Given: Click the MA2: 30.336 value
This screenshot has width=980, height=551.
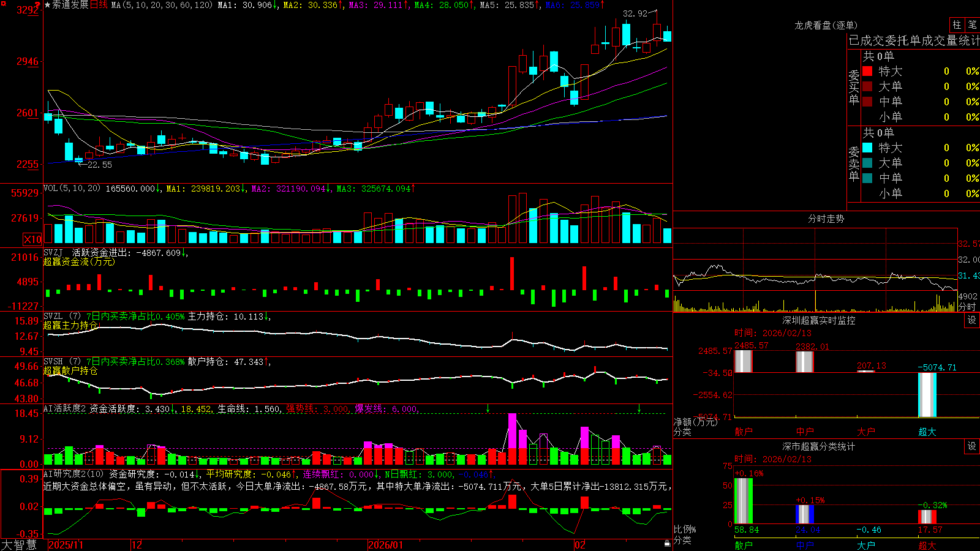Looking at the screenshot, I should (311, 5).
